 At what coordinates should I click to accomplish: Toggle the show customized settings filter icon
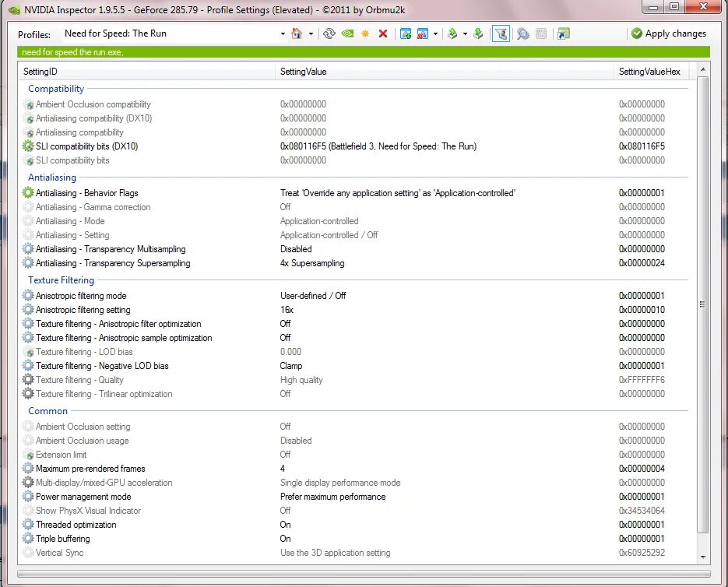pyautogui.click(x=501, y=33)
